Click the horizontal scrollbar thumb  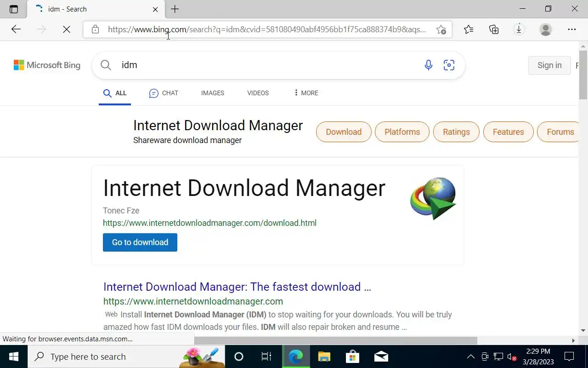pyautogui.click(x=336, y=340)
